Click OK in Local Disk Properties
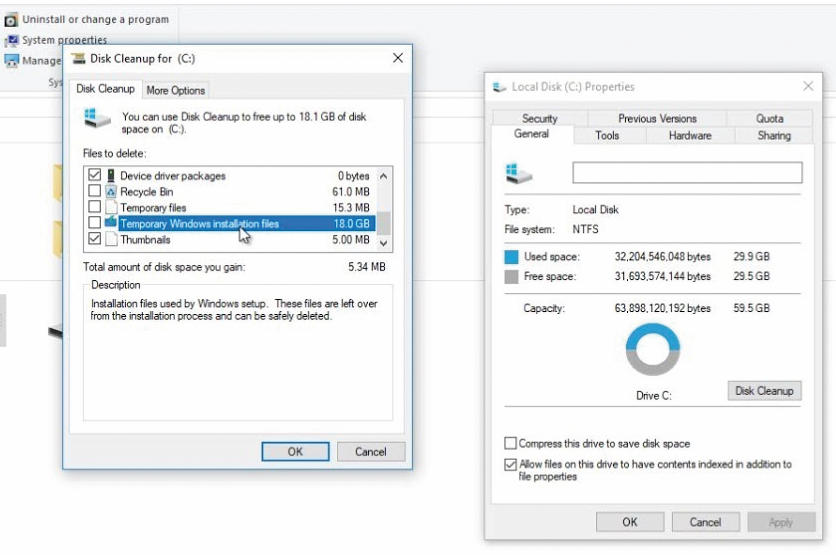 630,522
